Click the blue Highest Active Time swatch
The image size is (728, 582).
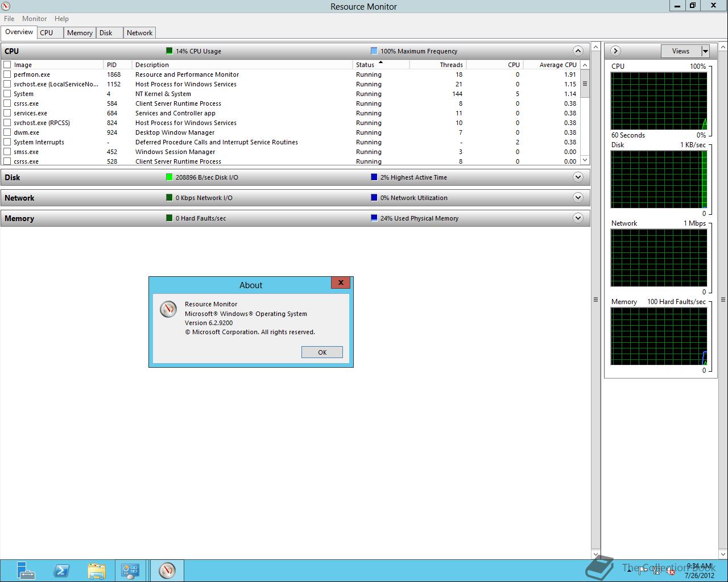[x=374, y=177]
